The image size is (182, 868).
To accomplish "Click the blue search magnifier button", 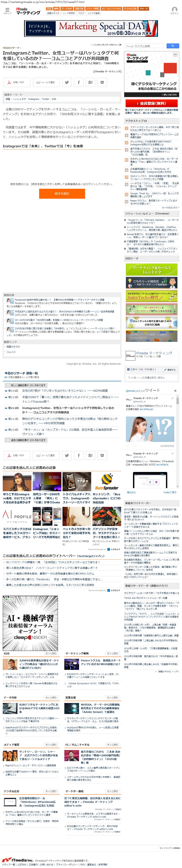I will point(173,46).
